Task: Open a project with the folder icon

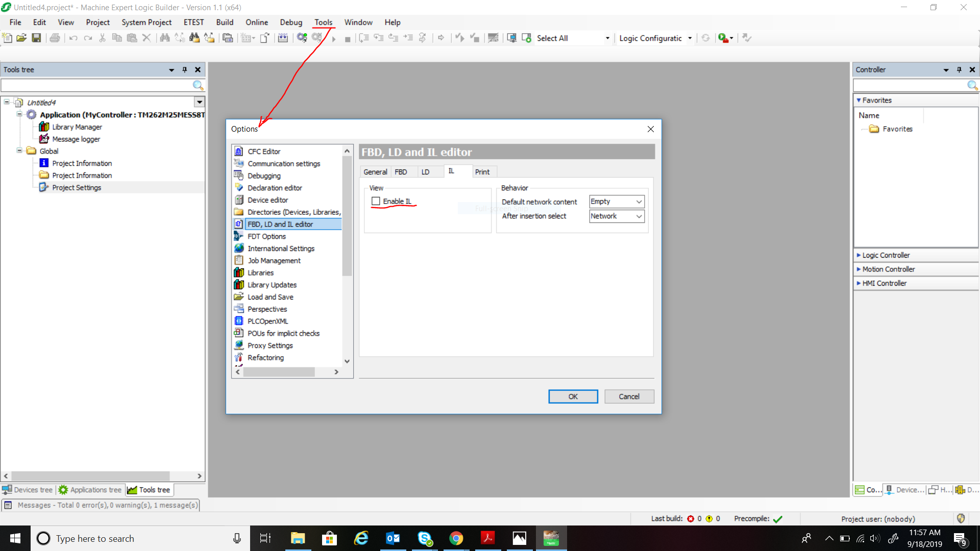Action: pos(21,38)
